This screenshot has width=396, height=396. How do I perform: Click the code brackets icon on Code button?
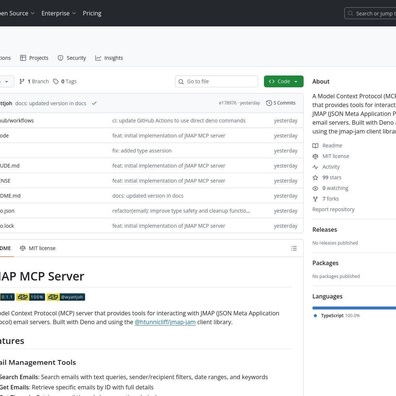tap(272, 81)
